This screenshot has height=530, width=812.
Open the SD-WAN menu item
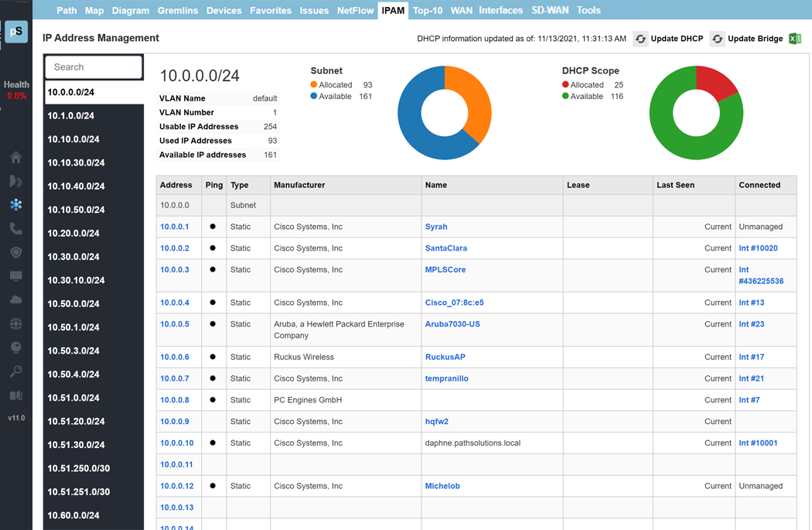point(551,11)
